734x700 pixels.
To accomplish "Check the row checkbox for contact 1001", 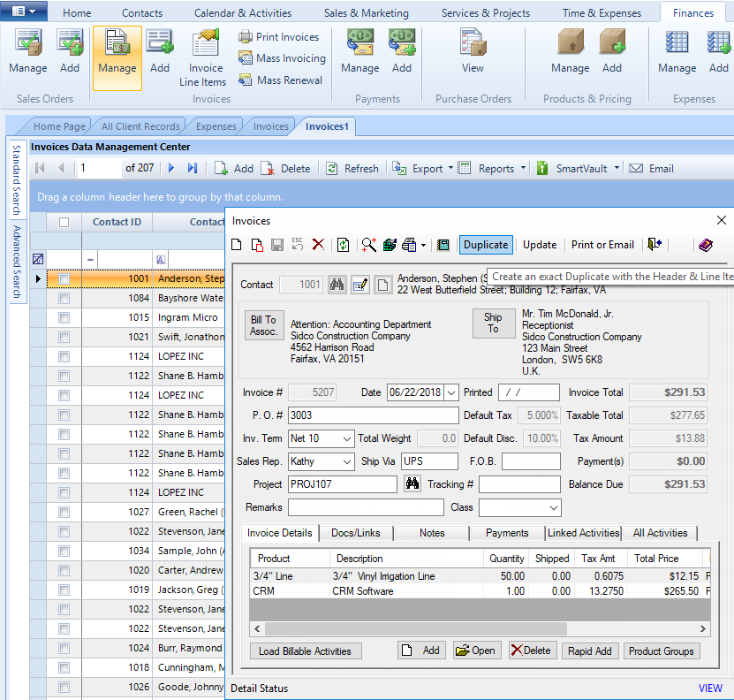I will [x=64, y=278].
